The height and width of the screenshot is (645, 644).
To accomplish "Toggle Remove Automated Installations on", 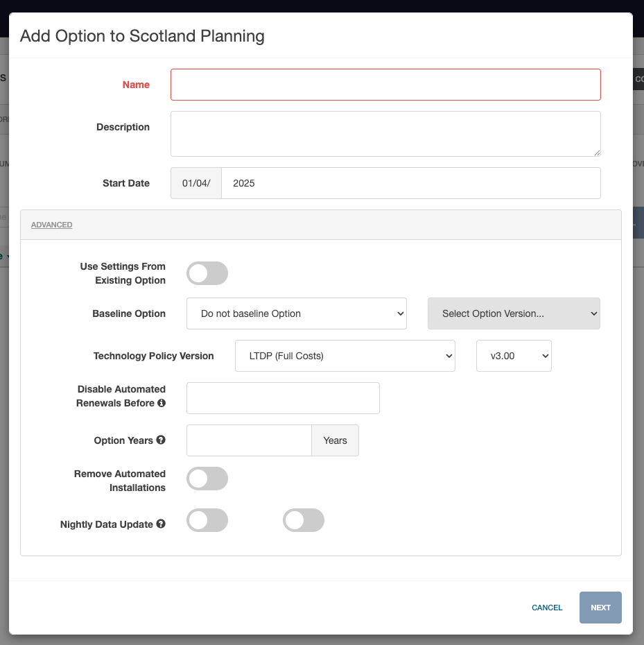I will pos(207,479).
